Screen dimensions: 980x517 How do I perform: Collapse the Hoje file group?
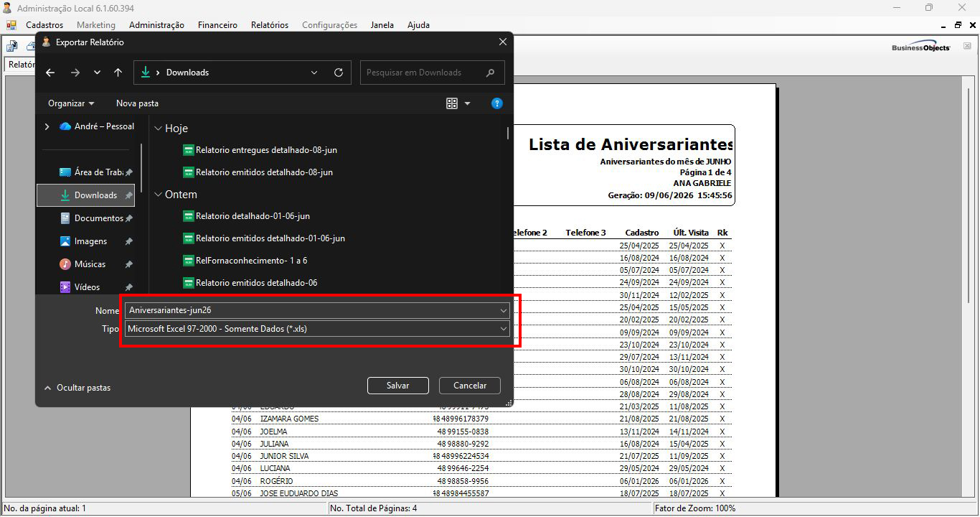click(159, 129)
